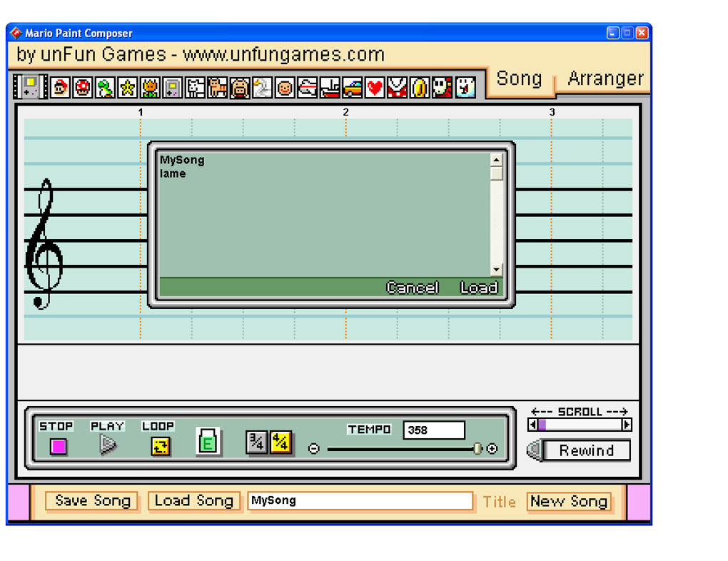
Task: Click the song list scrollbar thumb
Action: tap(496, 173)
